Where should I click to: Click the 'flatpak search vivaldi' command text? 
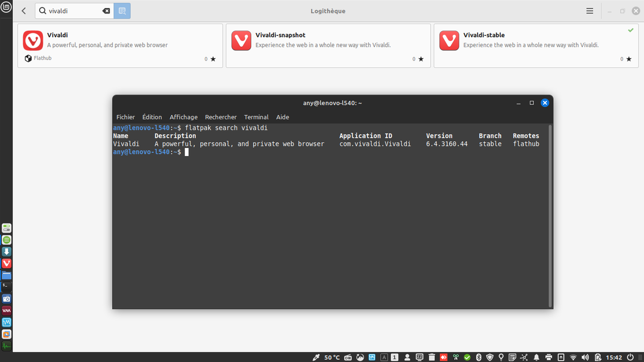tap(226, 128)
